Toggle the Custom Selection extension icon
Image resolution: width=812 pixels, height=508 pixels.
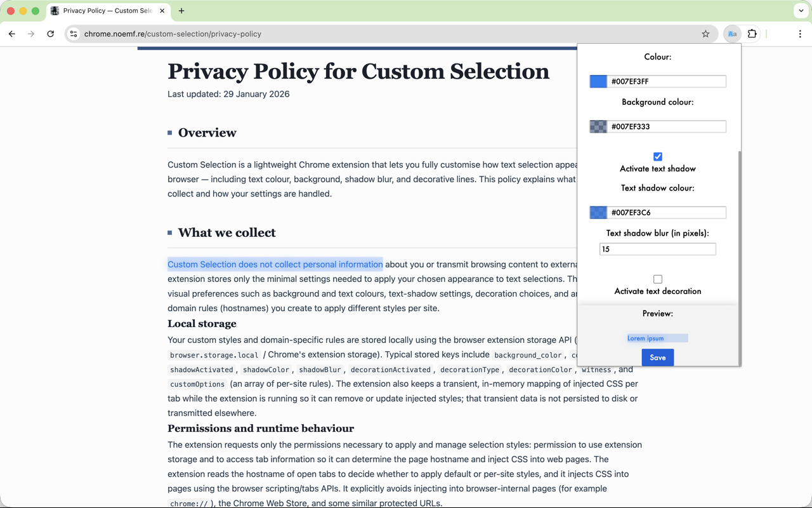[732, 34]
